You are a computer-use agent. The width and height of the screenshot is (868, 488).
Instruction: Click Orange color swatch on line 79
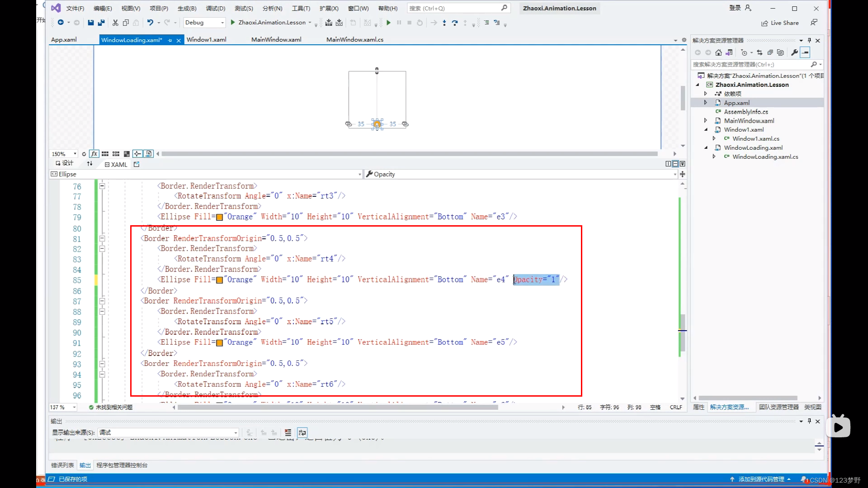pos(219,217)
